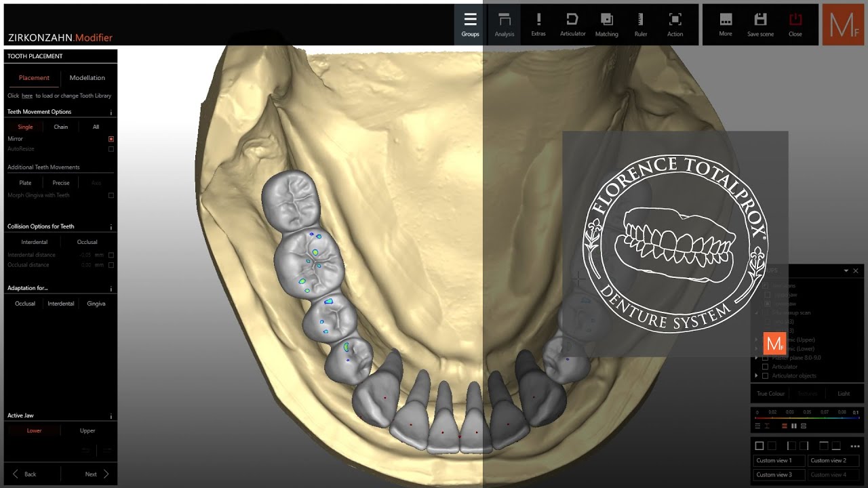
Task: Show info for Collision Options for Teeth
Action: [x=111, y=227]
